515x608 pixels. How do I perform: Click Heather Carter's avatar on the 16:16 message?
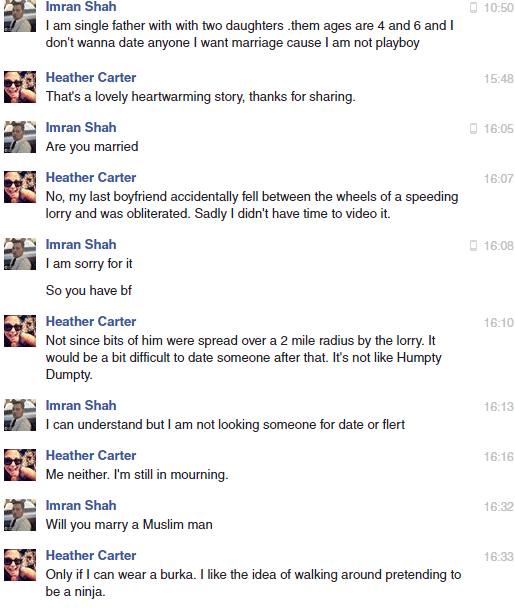(20, 465)
